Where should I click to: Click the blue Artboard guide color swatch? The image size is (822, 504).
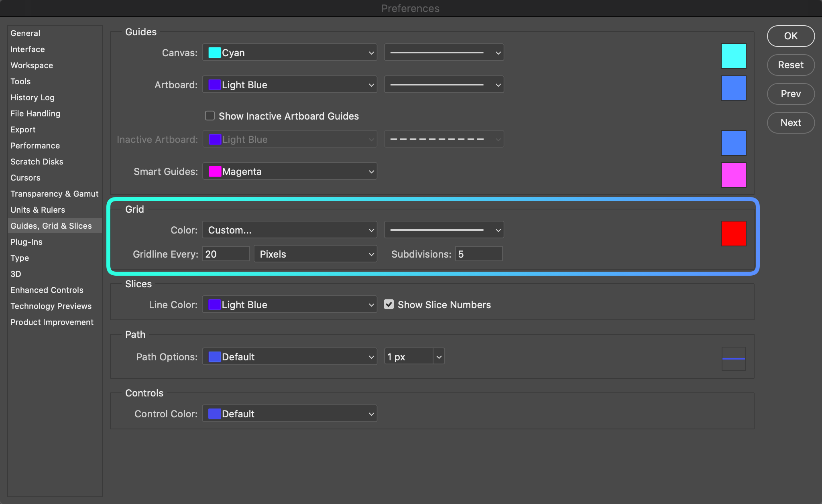[733, 88]
